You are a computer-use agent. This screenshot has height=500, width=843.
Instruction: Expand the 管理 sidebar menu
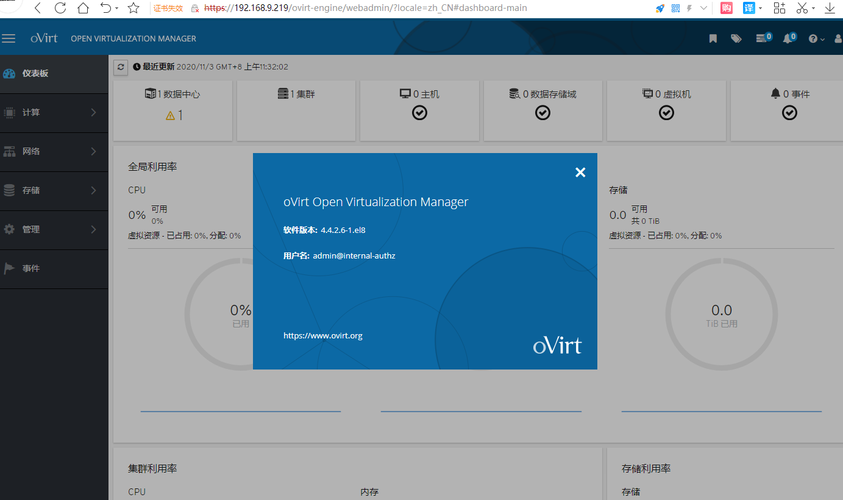[54, 230]
